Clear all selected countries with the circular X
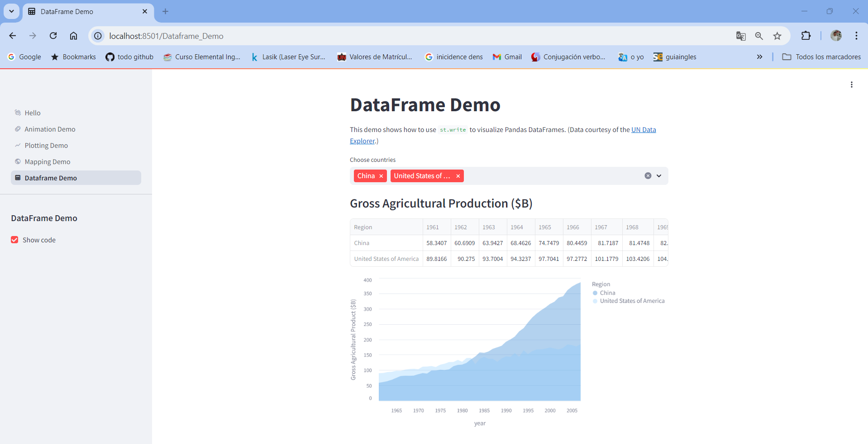 (648, 176)
